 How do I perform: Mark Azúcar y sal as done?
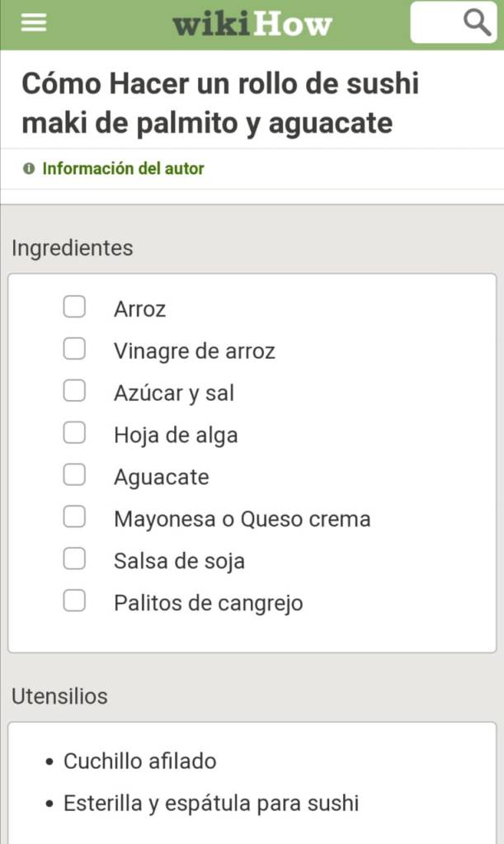coord(75,392)
